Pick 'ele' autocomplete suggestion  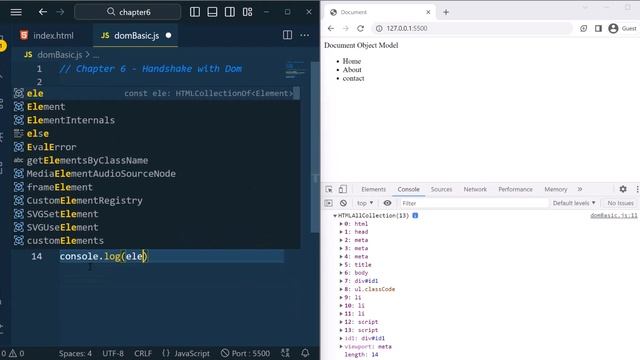tap(156, 93)
